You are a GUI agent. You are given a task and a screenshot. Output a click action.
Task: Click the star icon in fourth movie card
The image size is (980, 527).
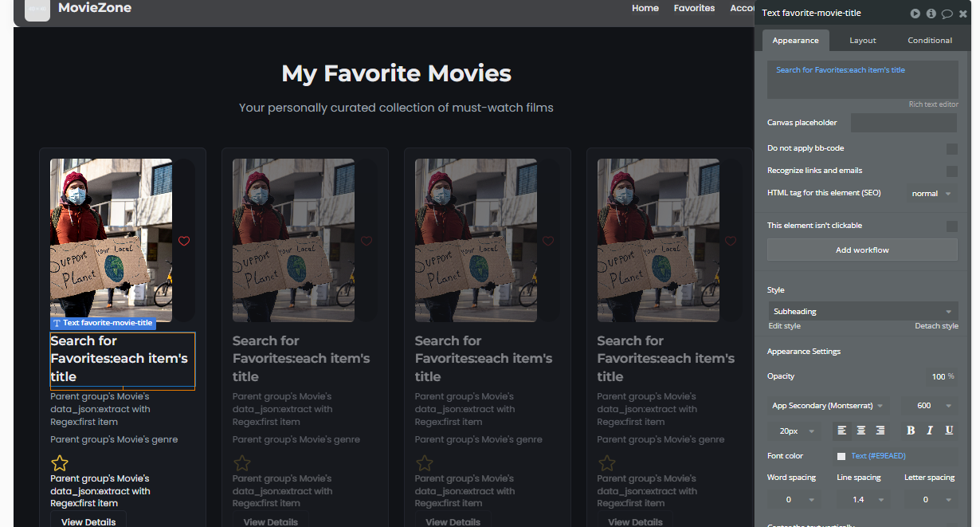(x=607, y=462)
